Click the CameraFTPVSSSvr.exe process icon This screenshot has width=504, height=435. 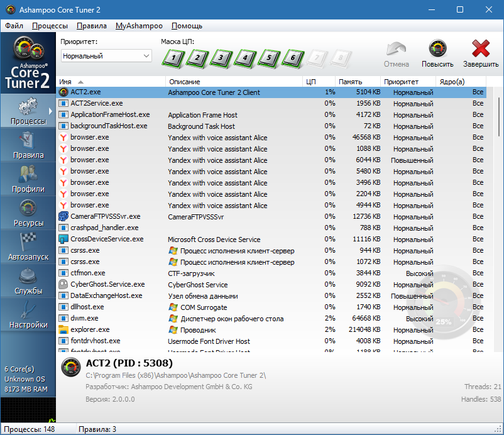click(x=63, y=216)
